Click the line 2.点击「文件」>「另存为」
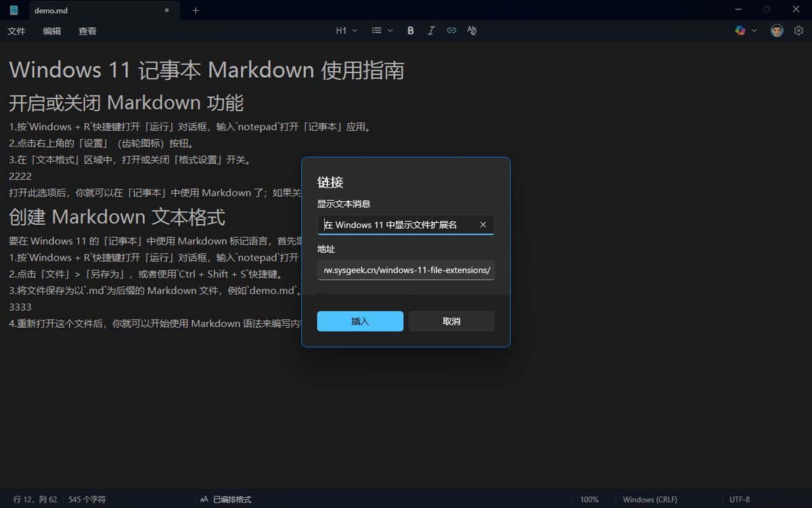 [x=146, y=274]
